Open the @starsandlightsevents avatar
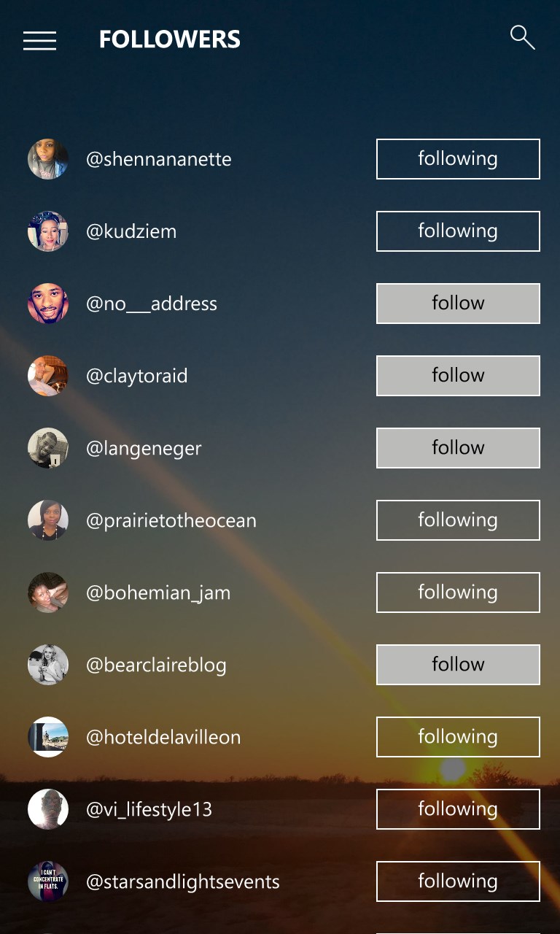This screenshot has width=560, height=934. tap(48, 881)
